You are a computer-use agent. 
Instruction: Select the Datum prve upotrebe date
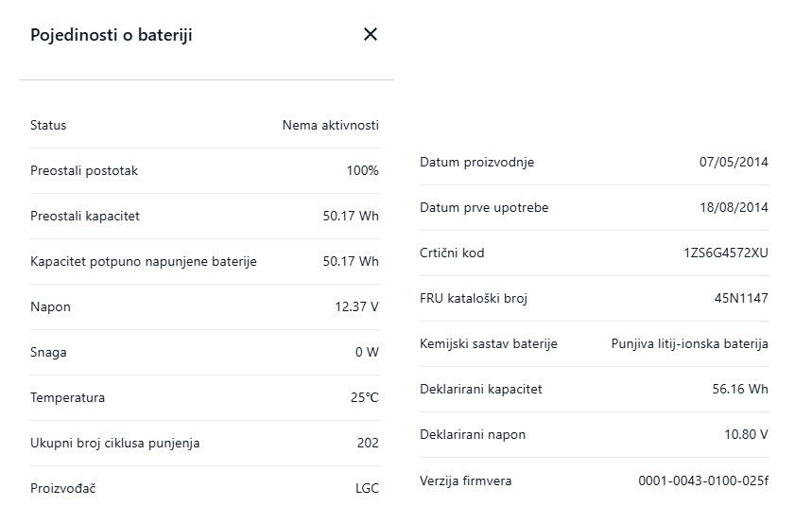click(734, 208)
